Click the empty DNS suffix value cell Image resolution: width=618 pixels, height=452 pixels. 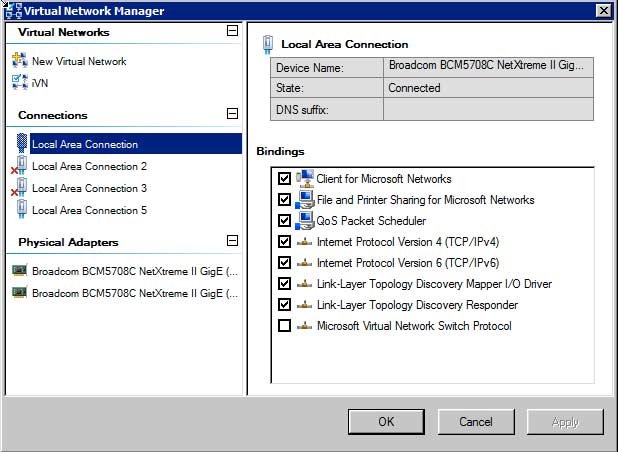click(488, 109)
